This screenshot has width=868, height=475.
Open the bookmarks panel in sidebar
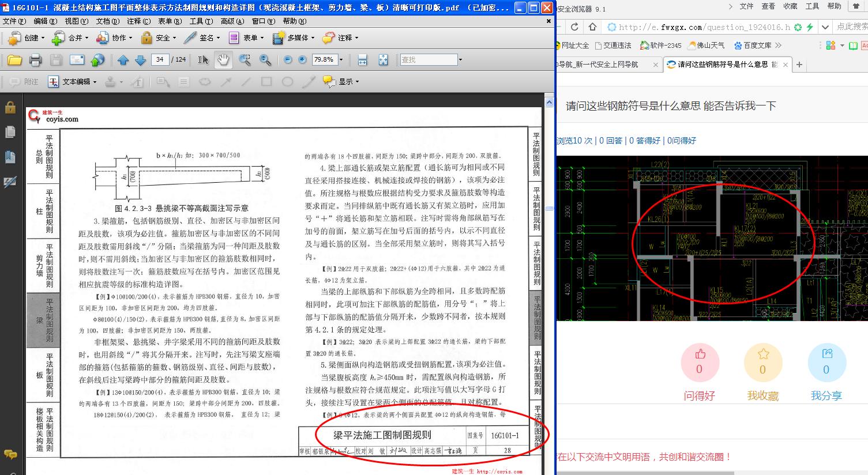click(10, 157)
